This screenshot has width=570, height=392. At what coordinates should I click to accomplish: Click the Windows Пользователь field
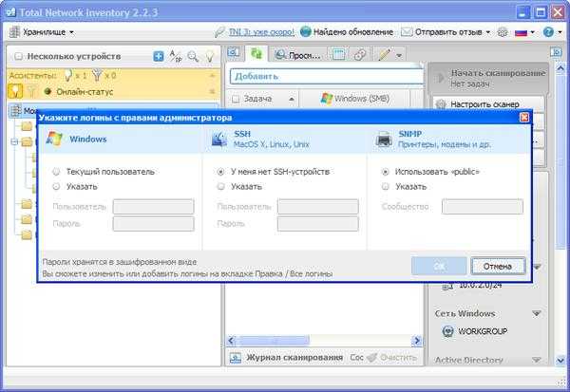tap(153, 206)
